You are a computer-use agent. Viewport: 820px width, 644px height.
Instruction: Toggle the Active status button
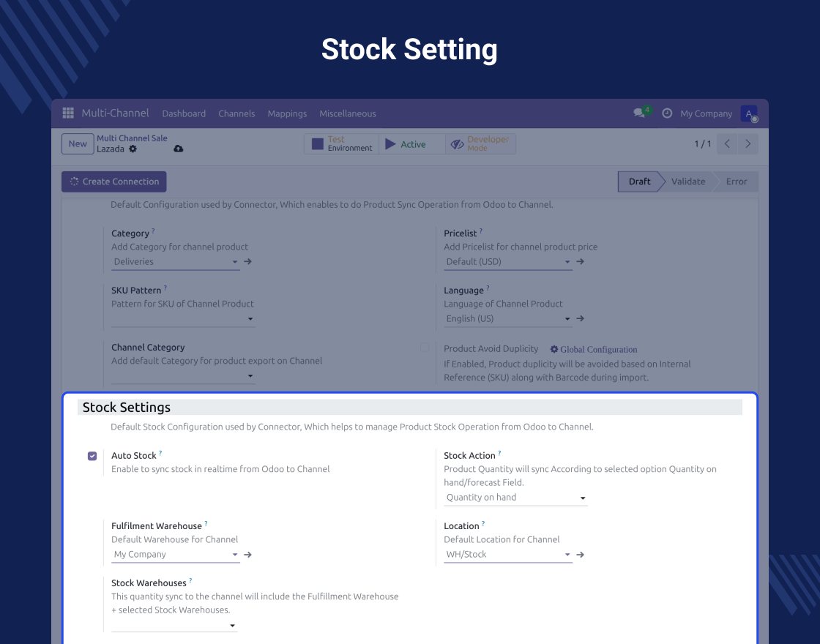pyautogui.click(x=412, y=143)
